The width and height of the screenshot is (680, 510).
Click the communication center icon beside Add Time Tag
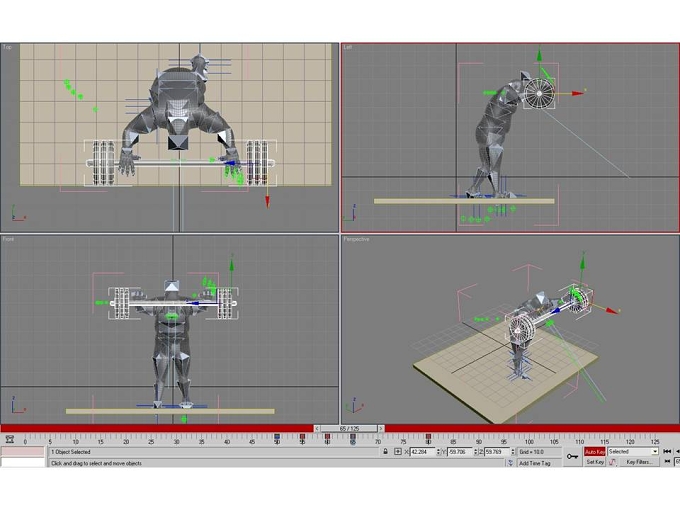tap(510, 463)
